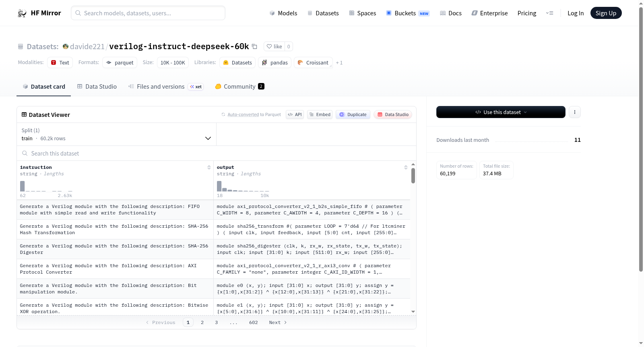Click the Log In link
644x347 pixels.
[576, 13]
